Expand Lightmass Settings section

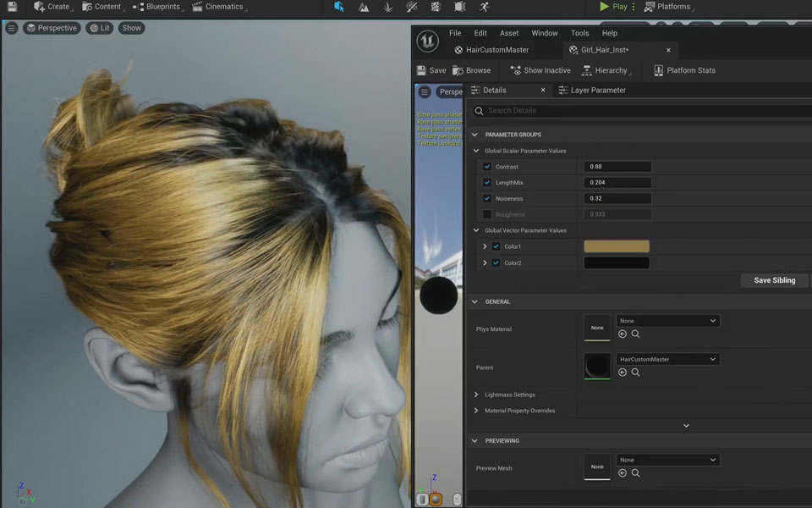475,395
